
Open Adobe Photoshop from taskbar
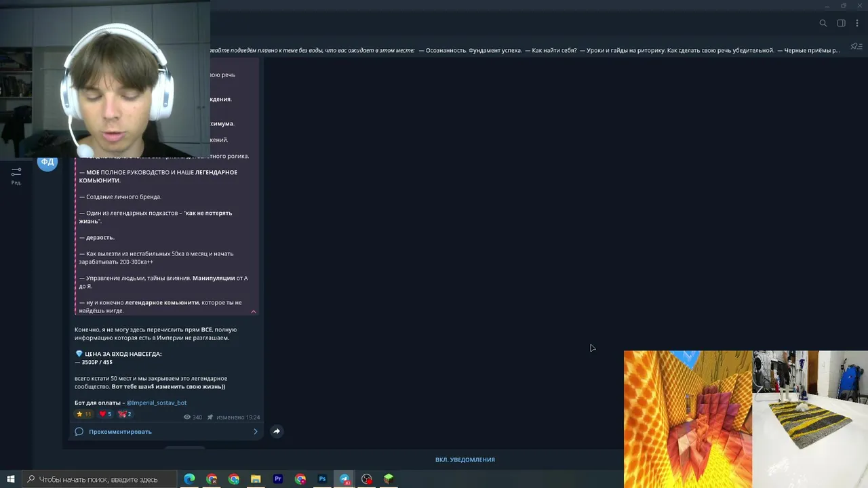pos(322,479)
